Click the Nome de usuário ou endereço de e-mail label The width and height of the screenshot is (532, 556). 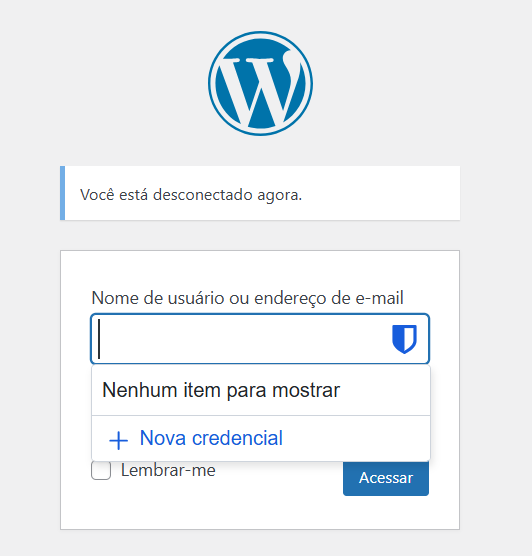pos(248,298)
